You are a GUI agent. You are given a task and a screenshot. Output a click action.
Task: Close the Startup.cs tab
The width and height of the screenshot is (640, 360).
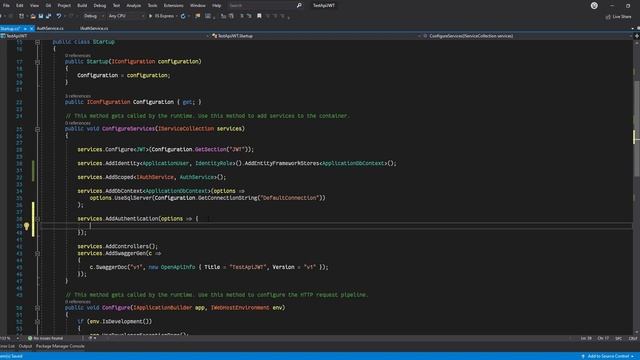(32, 29)
